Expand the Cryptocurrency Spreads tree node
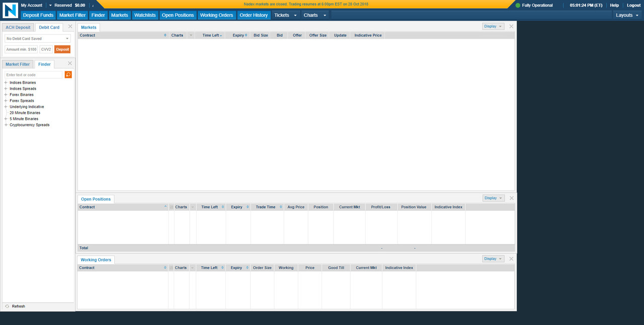Screen dimensions: 644x325 pyautogui.click(x=6, y=125)
